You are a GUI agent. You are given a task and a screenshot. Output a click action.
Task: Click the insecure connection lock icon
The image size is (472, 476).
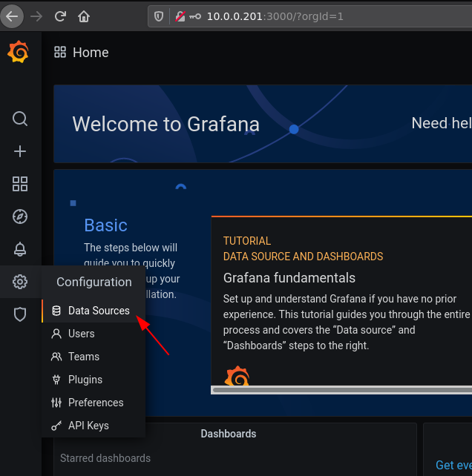180,16
